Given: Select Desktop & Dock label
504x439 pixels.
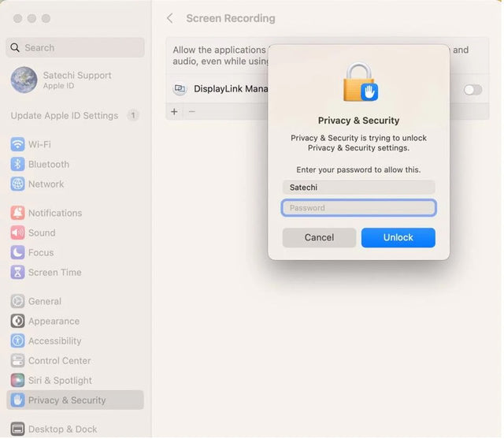Looking at the screenshot, I should [63, 430].
